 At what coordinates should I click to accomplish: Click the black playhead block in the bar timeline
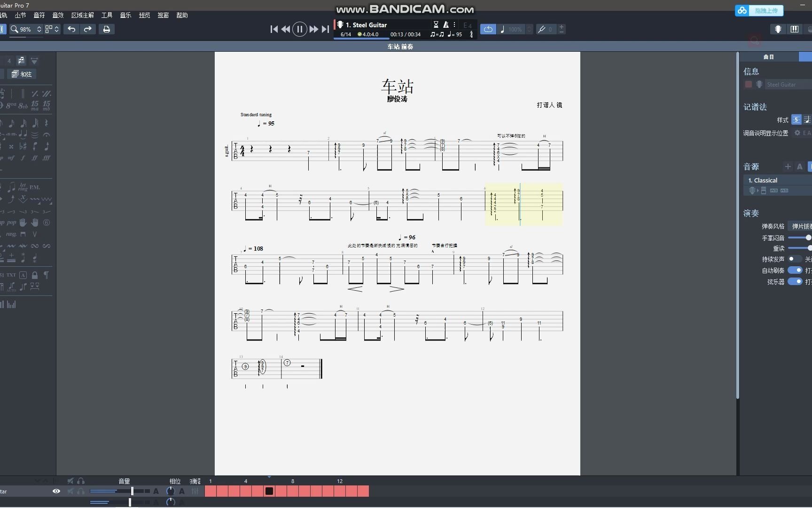269,491
